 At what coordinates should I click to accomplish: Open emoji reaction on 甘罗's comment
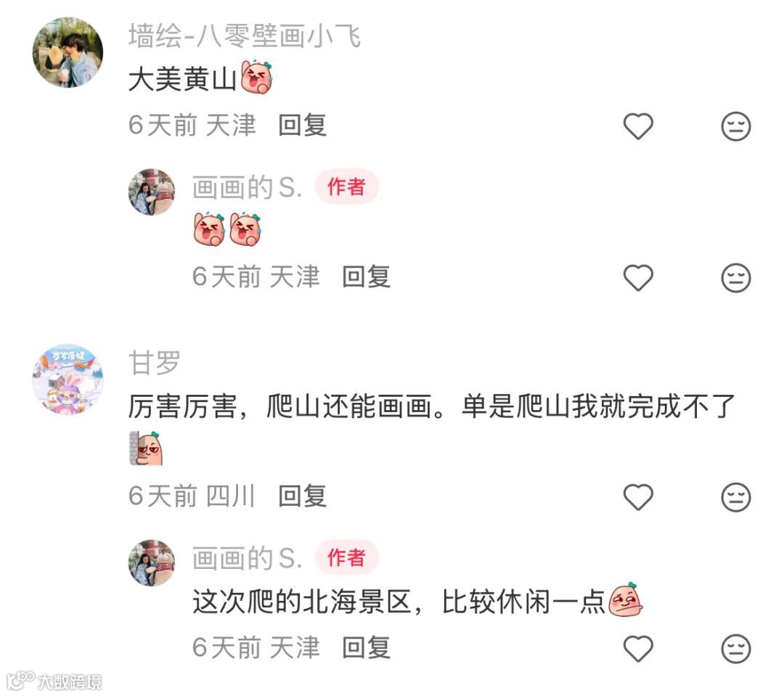[736, 497]
